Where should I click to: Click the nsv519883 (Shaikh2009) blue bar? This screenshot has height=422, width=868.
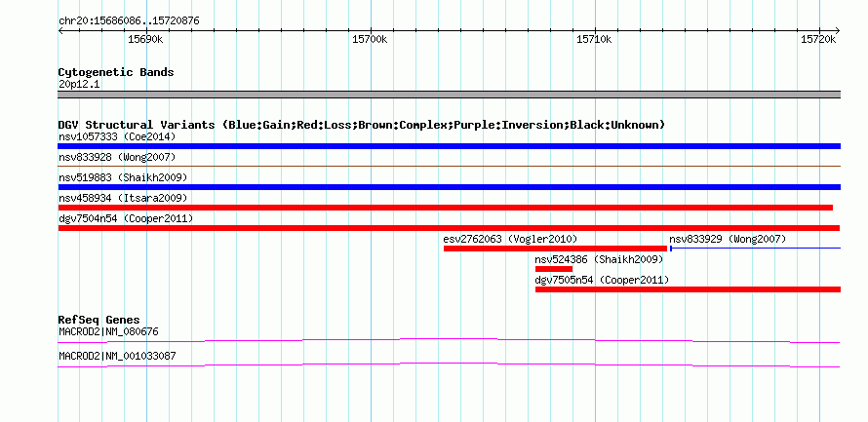(449, 187)
